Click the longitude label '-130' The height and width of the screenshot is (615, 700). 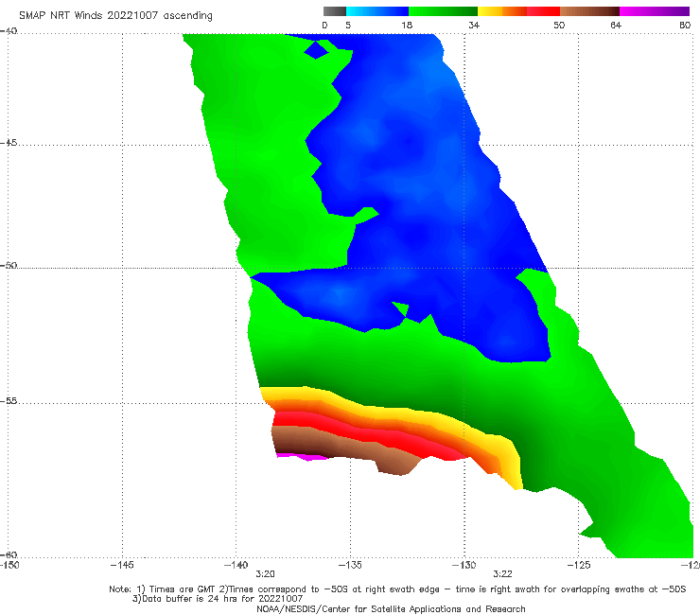(x=464, y=565)
